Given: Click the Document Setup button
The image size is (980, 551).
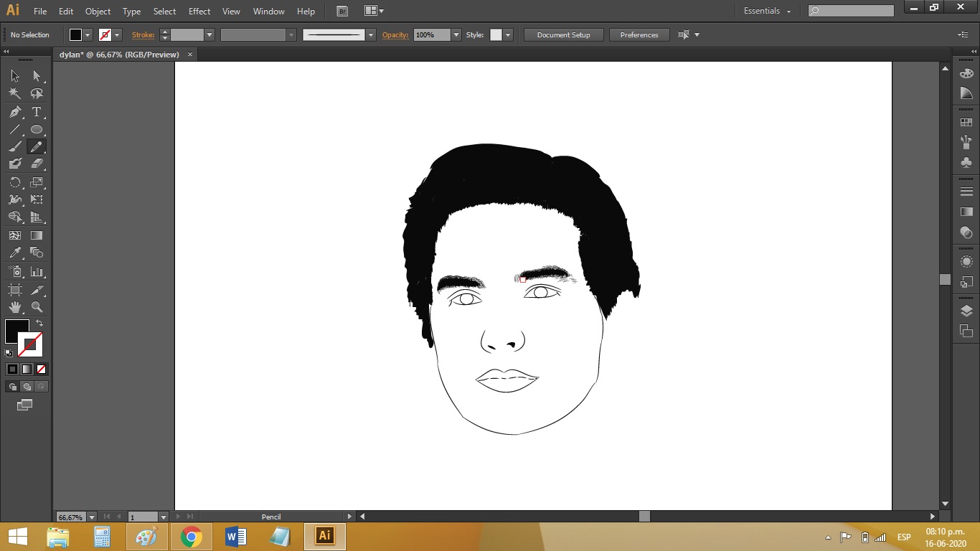Looking at the screenshot, I should coord(563,34).
